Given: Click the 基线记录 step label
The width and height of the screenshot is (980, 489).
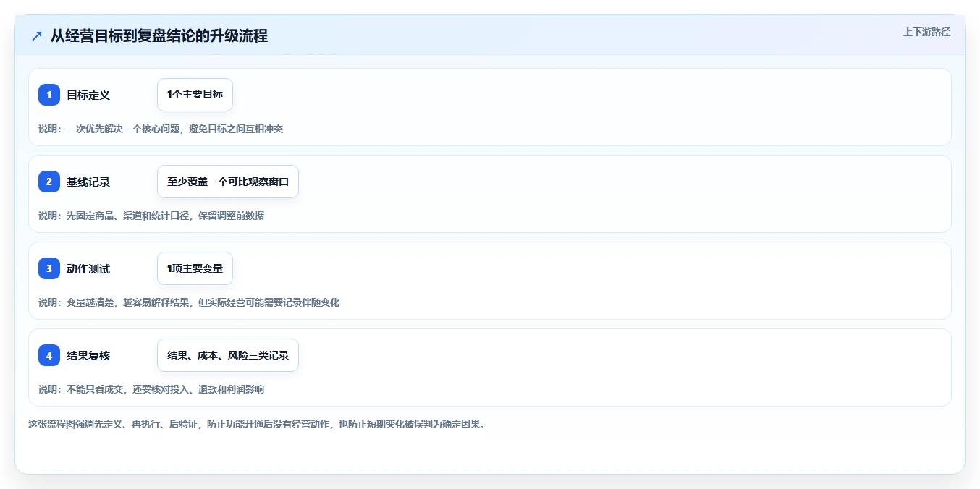Looking at the screenshot, I should point(88,182).
